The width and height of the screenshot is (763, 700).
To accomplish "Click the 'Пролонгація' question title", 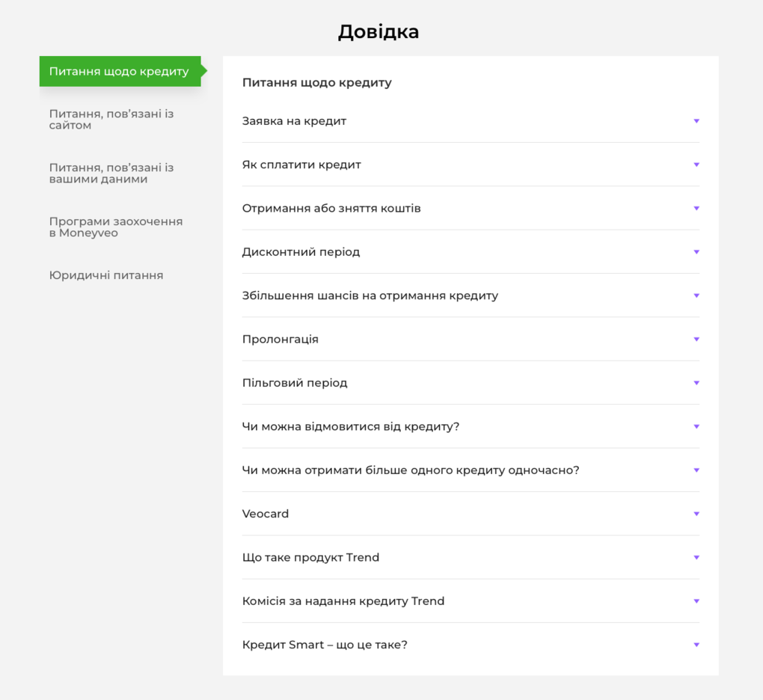I will coord(281,340).
